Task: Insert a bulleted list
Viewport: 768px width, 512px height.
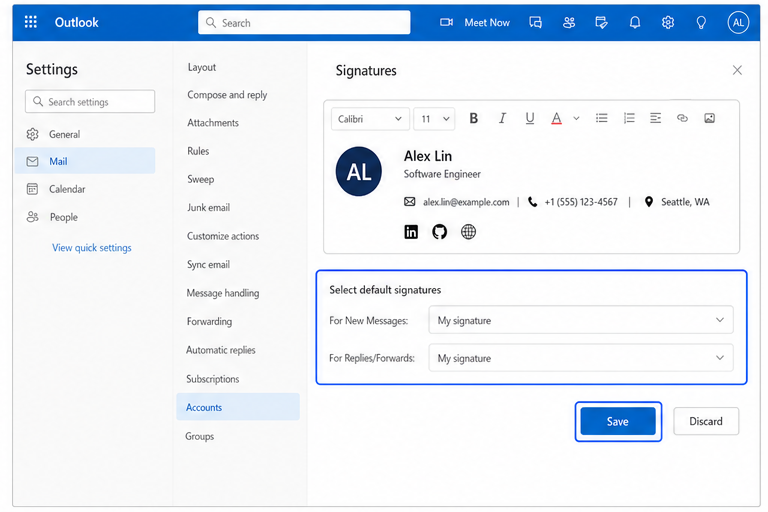Action: coord(601,118)
